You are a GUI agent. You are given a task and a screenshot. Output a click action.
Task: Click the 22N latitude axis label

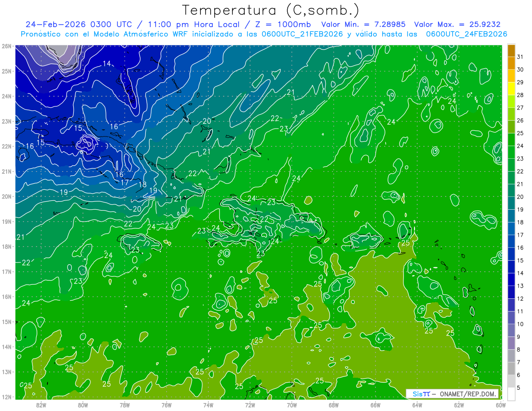click(7, 146)
